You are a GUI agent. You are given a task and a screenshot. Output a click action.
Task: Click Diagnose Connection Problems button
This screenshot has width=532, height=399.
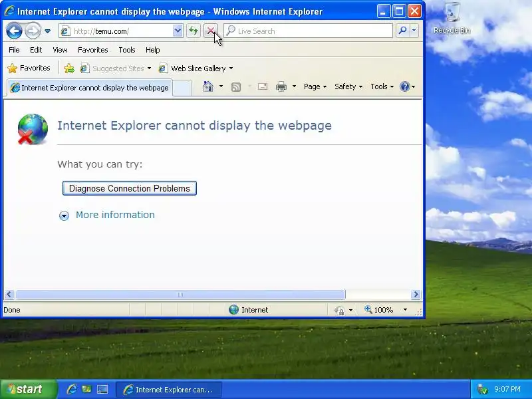[x=130, y=188]
